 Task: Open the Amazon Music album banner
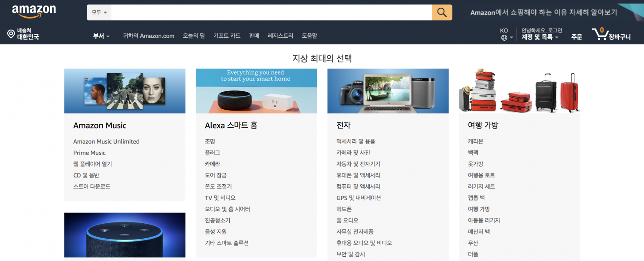(x=125, y=91)
